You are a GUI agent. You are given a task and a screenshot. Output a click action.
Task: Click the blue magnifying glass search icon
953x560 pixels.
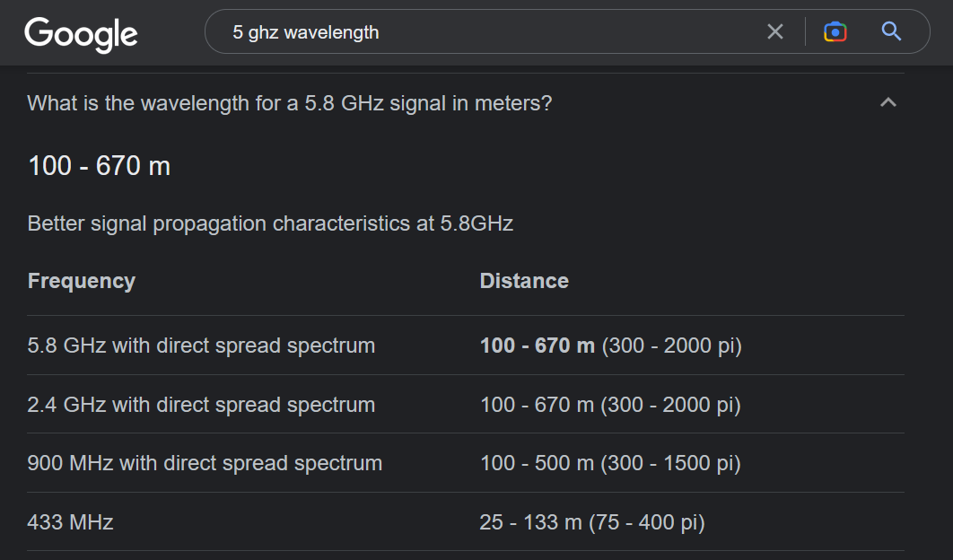[891, 31]
